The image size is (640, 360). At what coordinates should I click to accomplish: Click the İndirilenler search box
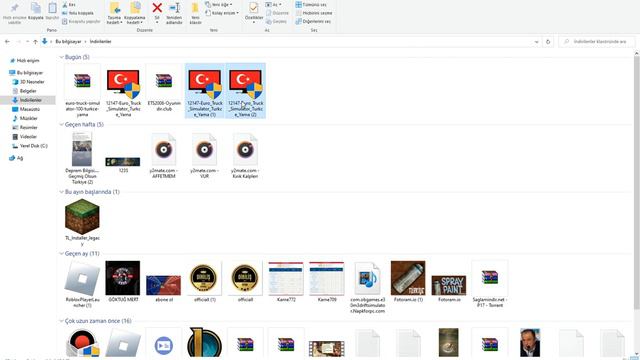pyautogui.click(x=597, y=42)
